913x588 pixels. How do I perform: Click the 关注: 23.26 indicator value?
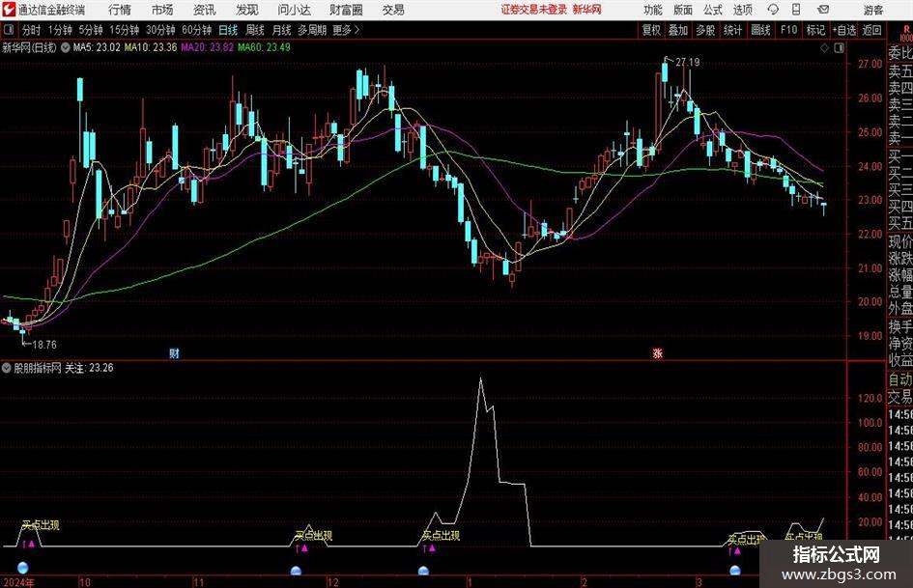89,368
